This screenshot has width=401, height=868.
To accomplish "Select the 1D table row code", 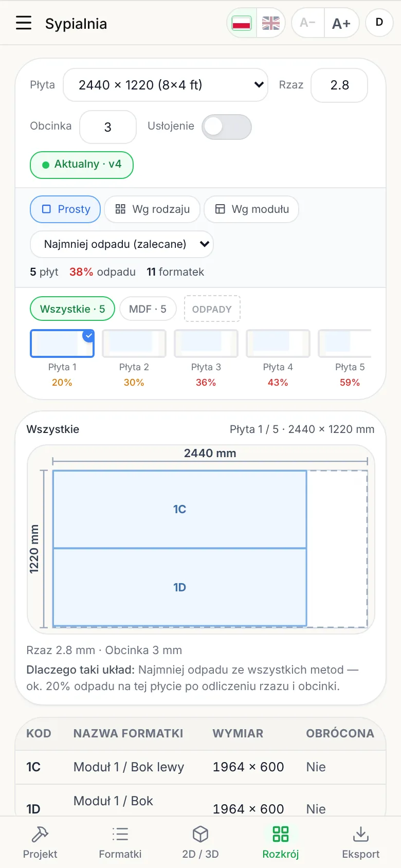I will click(33, 809).
